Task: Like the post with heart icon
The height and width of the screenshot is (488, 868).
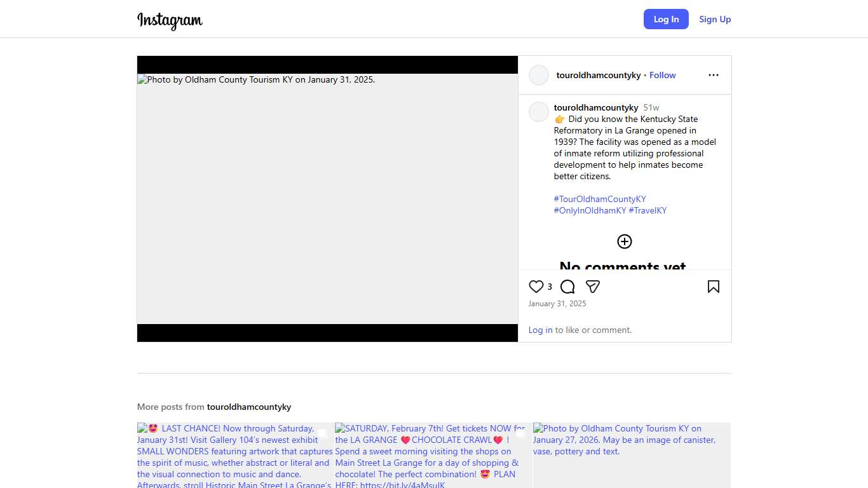Action: coord(536,287)
